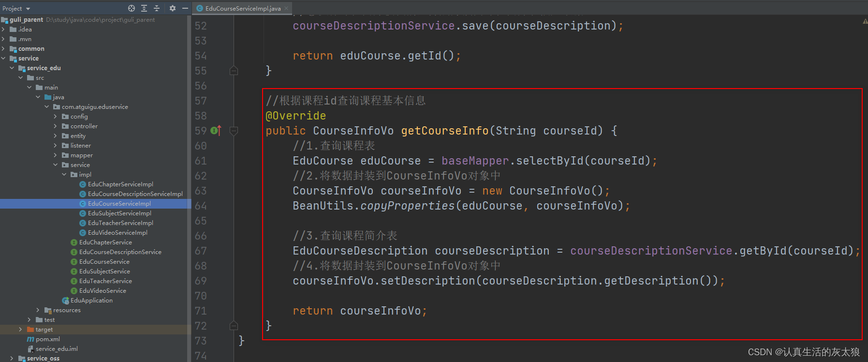The height and width of the screenshot is (362, 868).
Task: Select the EduApplication class
Action: (91, 301)
